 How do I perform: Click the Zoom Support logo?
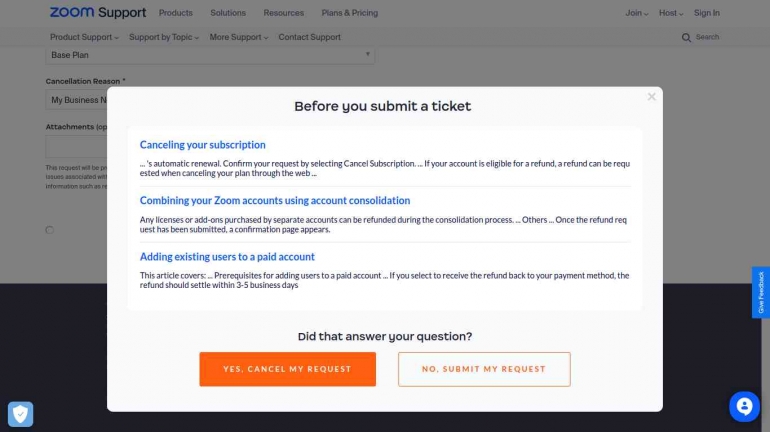(x=98, y=13)
